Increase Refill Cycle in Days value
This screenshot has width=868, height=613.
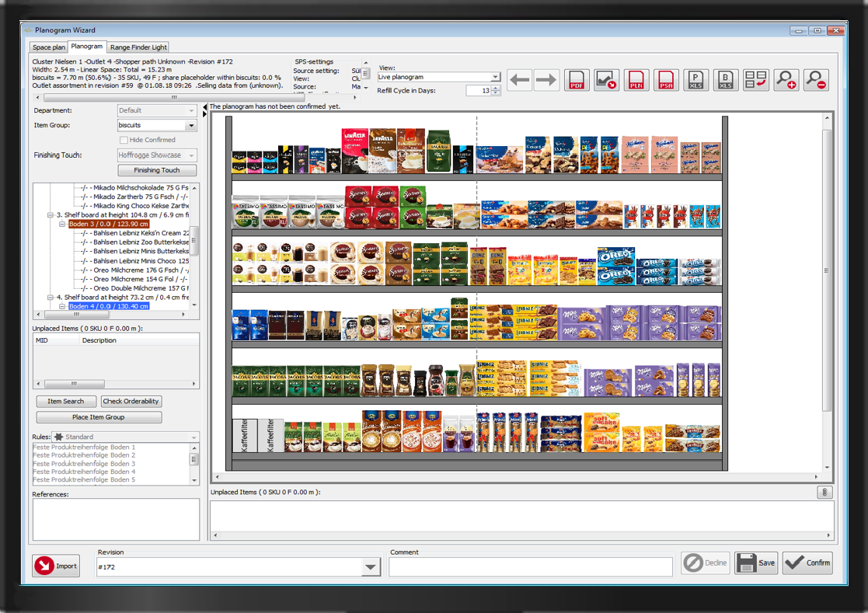point(496,88)
